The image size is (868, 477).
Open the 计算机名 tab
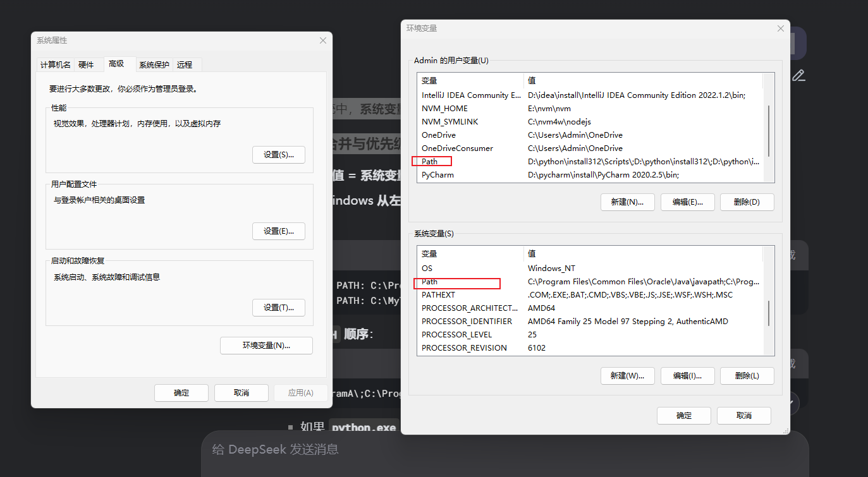[54, 64]
